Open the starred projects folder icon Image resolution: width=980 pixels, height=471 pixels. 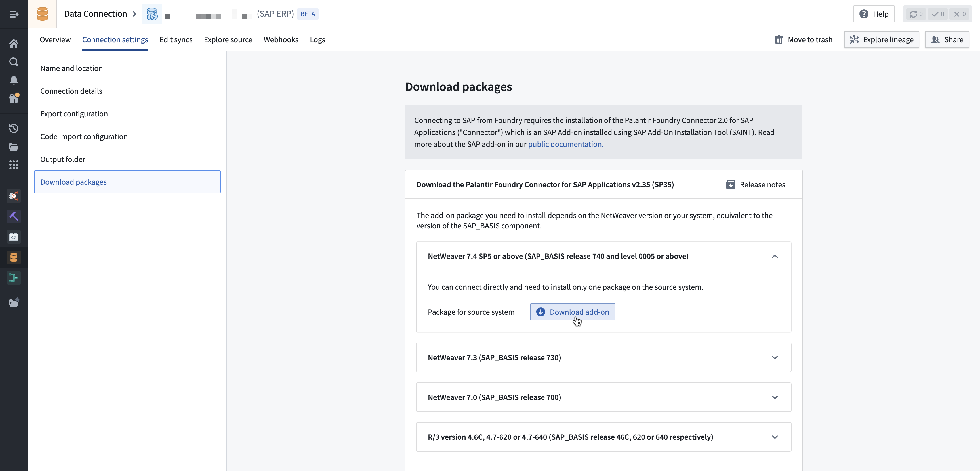[x=14, y=302]
